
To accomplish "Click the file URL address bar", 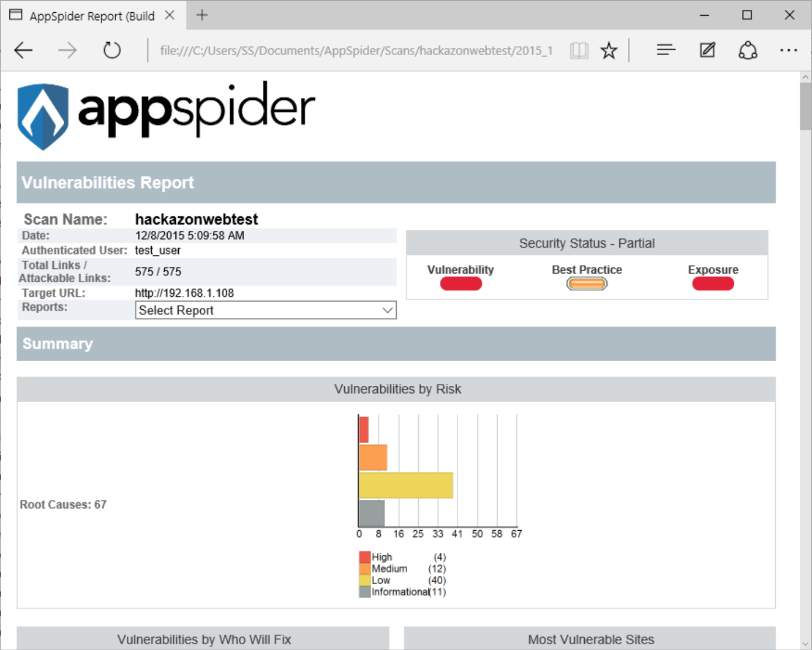I will (356, 50).
